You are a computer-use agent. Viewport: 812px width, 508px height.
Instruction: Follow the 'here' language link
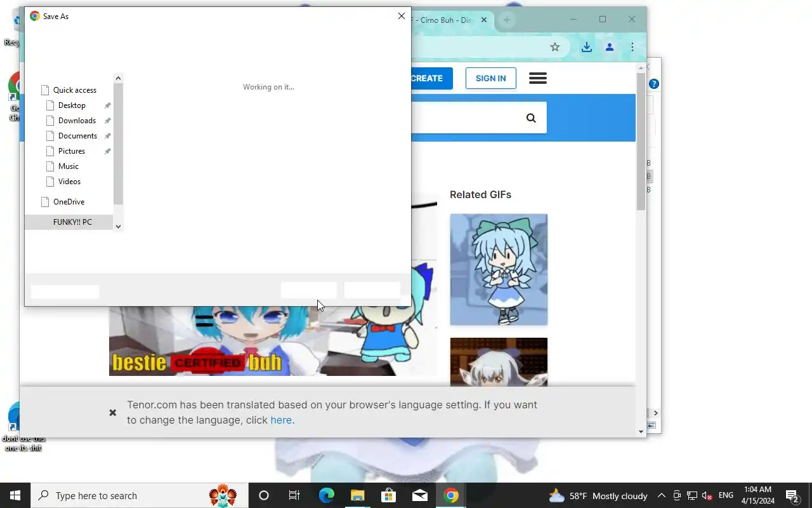[x=281, y=420]
